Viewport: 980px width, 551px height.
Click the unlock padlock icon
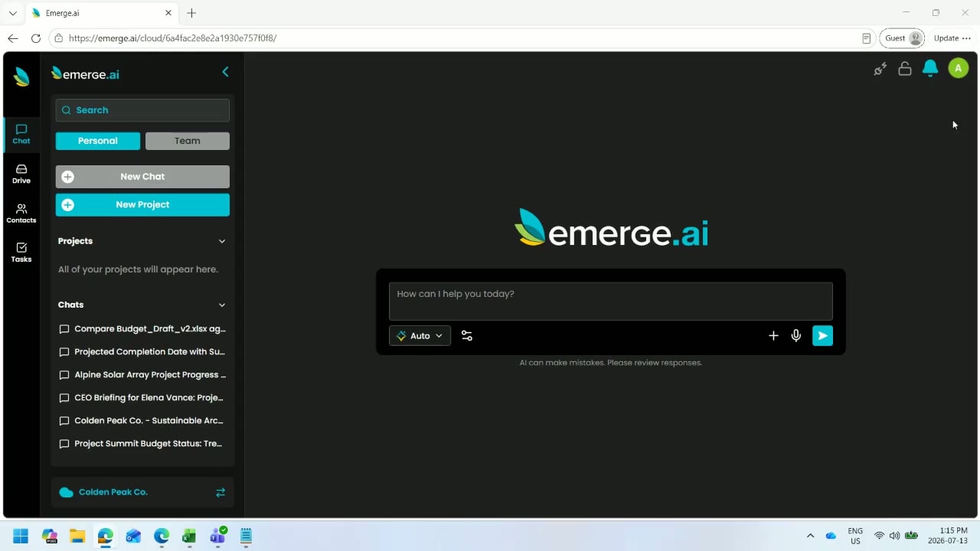pos(905,69)
